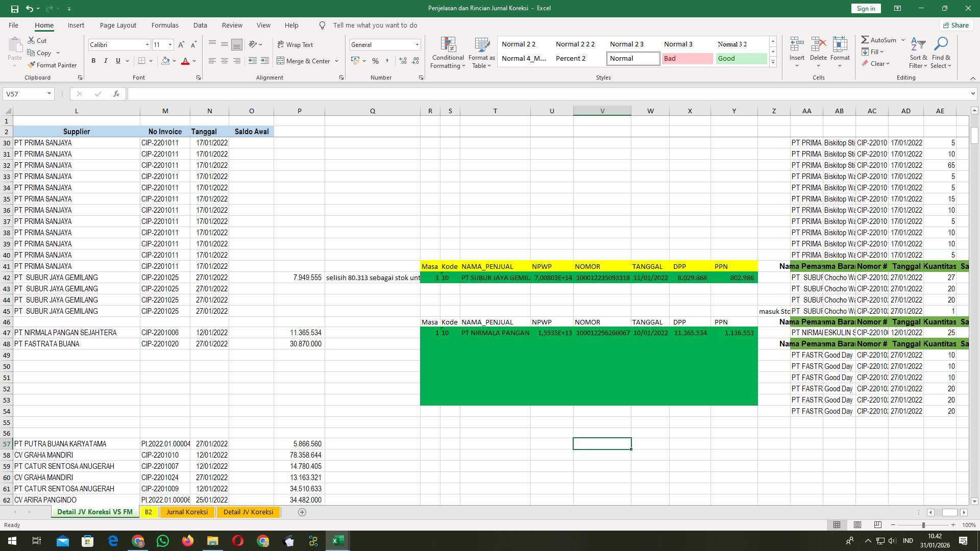Select Merge & Center
This screenshot has width=980, height=551.
tap(304, 61)
